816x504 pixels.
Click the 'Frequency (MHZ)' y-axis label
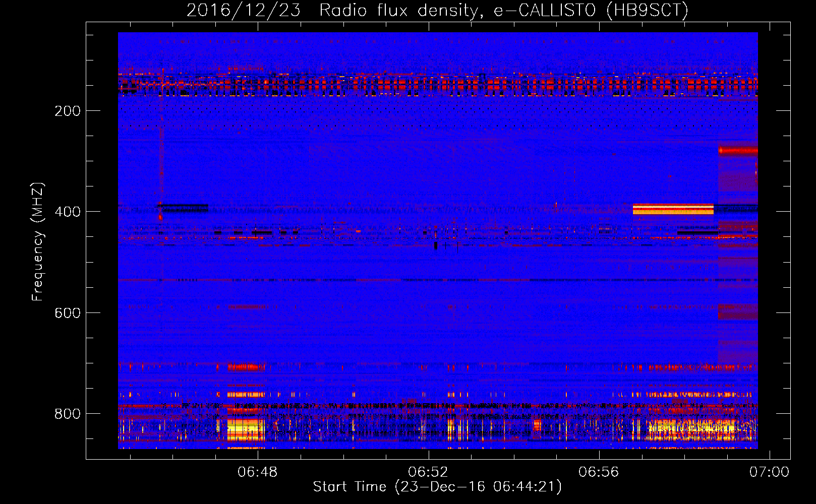click(38, 242)
